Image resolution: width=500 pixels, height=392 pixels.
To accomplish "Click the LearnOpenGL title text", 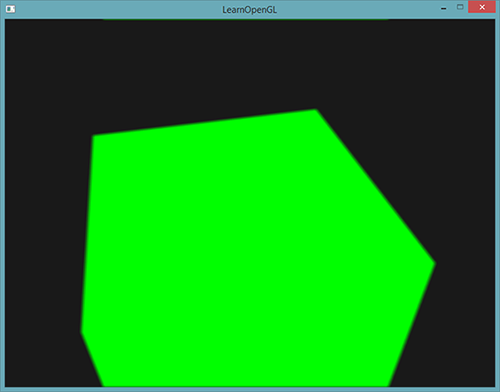I will coord(250,10).
